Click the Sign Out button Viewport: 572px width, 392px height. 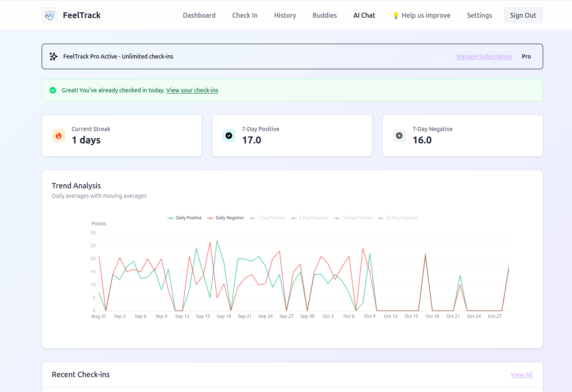[523, 15]
